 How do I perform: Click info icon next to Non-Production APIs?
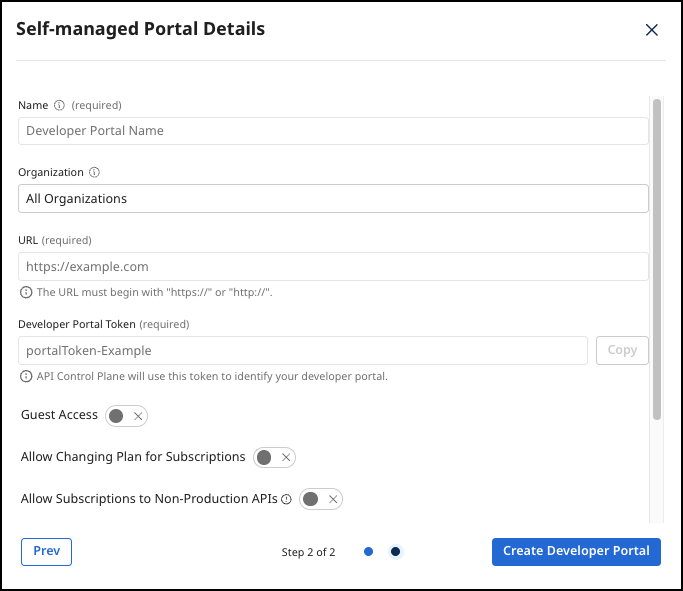(286, 499)
